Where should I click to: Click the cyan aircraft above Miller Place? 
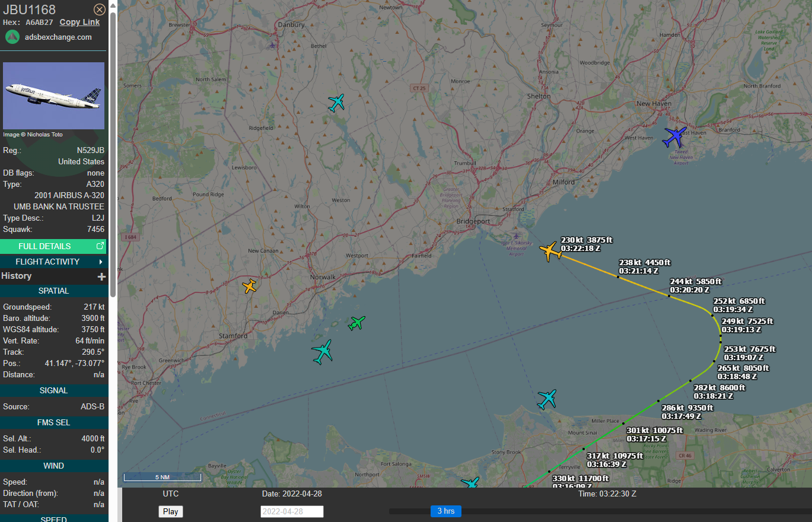(x=547, y=399)
